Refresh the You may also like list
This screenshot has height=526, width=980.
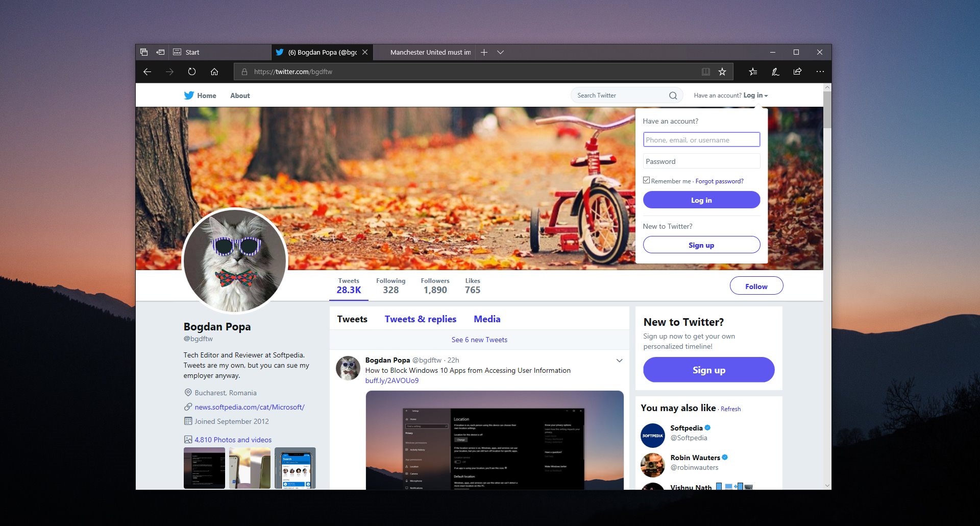click(x=730, y=409)
